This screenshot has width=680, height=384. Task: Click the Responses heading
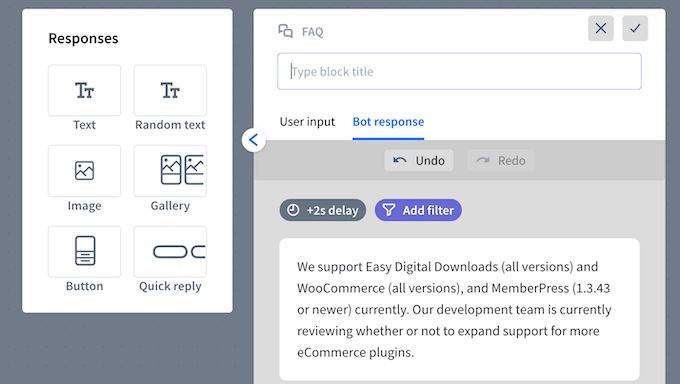pos(83,39)
